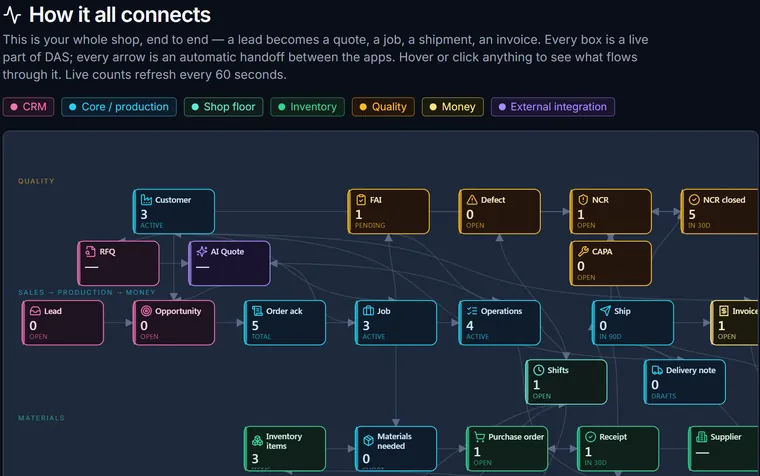The image size is (760, 476).
Task: Click the Delivery note 'DRAFTS' label
Action: (x=664, y=396)
